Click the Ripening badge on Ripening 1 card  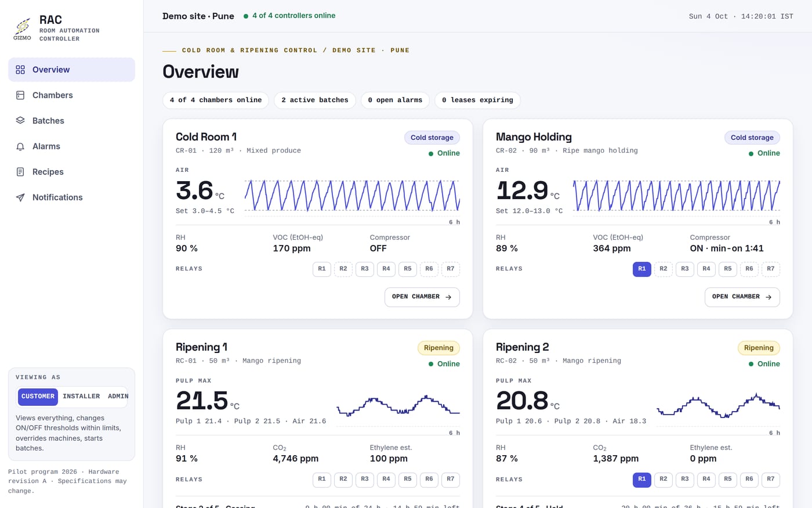click(x=438, y=348)
